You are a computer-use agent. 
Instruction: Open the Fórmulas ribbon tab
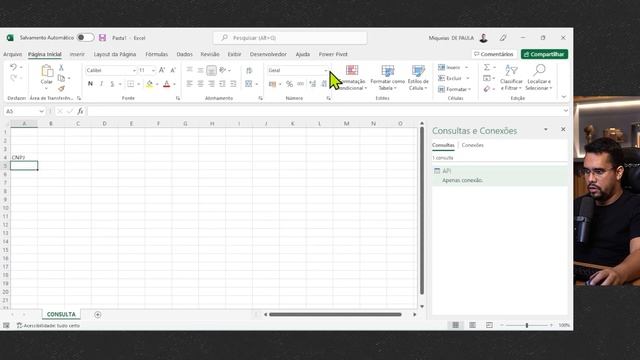(156, 54)
